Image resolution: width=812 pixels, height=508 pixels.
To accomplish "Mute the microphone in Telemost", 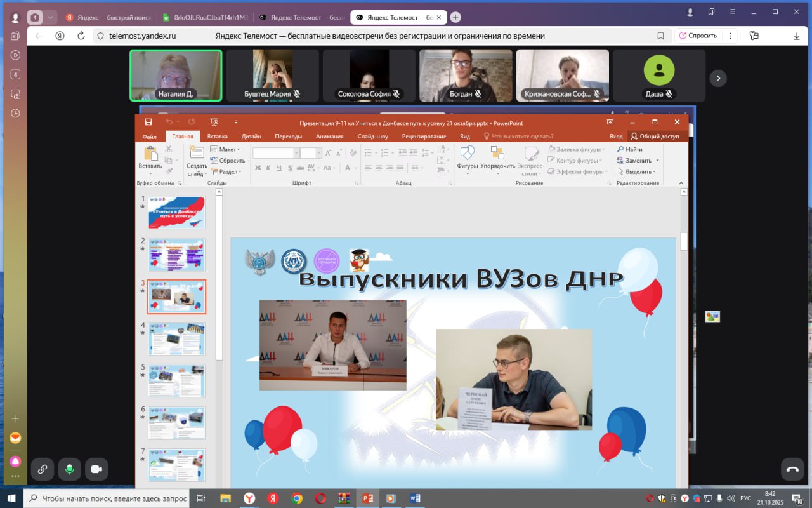I will (x=69, y=469).
